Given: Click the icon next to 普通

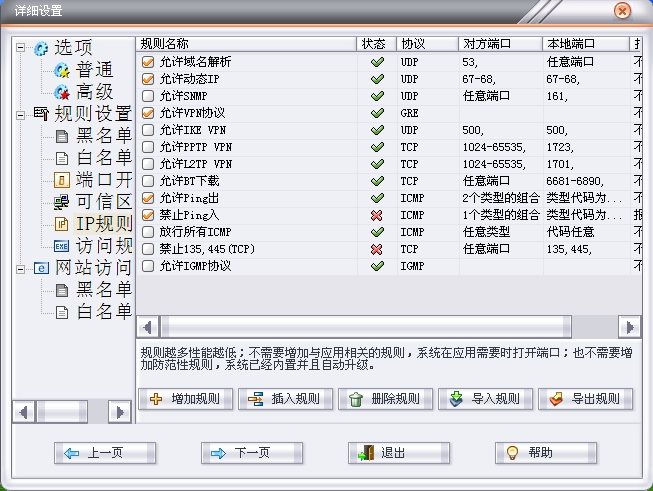Looking at the screenshot, I should click(x=62, y=70).
